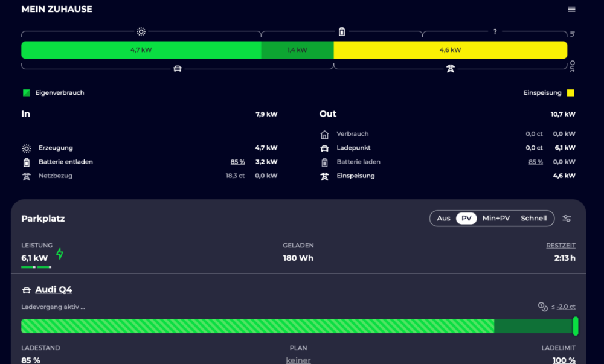Select the PV charging mode
The image size is (604, 364).
(x=466, y=219)
